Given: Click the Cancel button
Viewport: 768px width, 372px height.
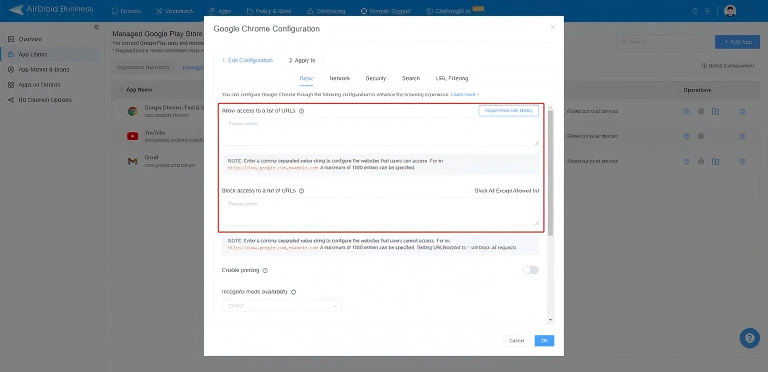Looking at the screenshot, I should coord(516,341).
